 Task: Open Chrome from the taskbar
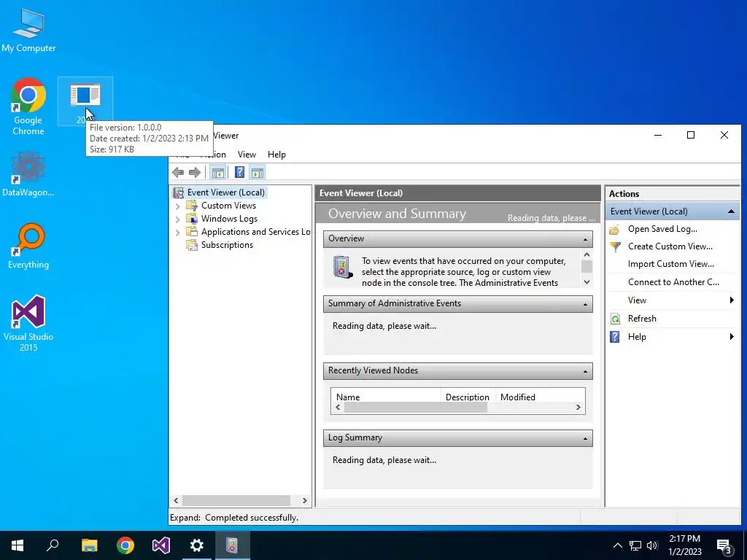125,545
